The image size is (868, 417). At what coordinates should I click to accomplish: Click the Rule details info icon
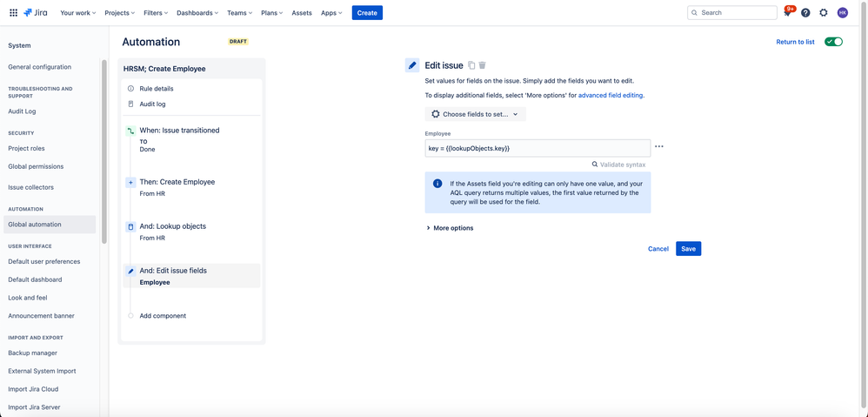point(130,89)
